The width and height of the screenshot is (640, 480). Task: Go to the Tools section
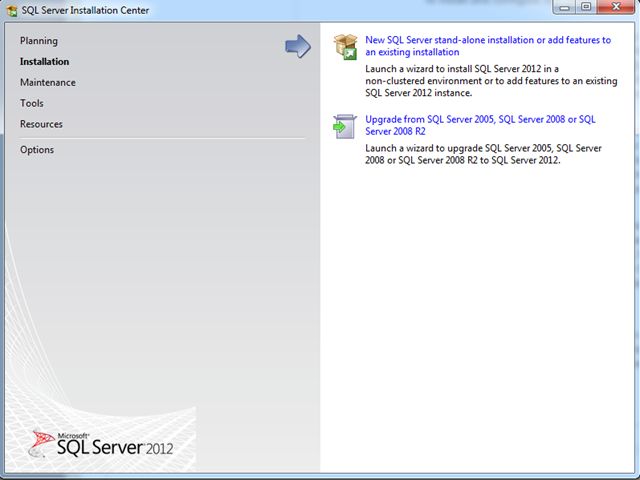(x=32, y=103)
